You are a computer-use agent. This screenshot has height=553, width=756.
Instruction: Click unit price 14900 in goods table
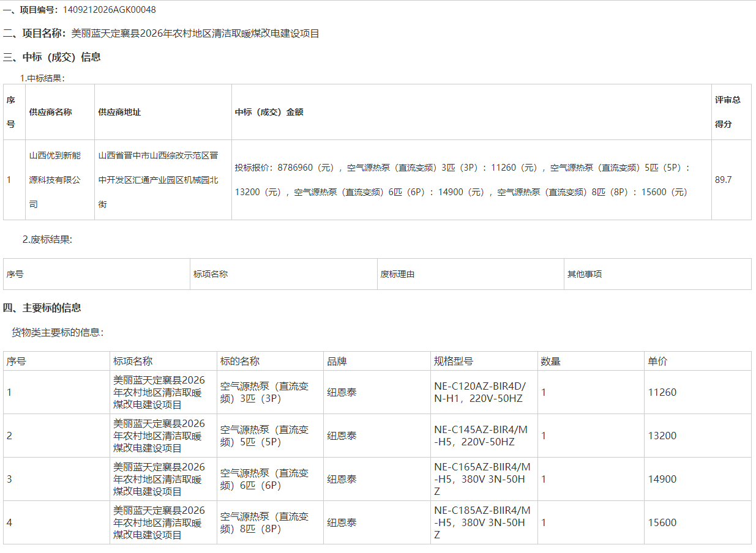pos(662,479)
